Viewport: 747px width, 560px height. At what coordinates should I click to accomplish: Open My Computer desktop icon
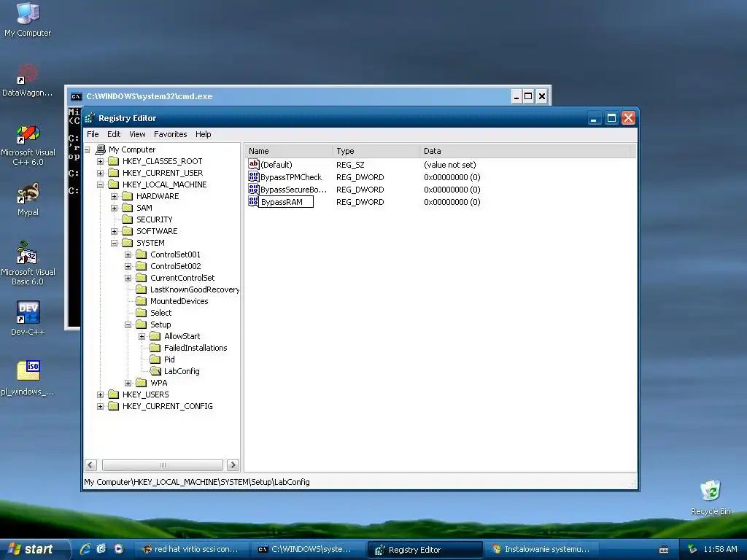click(x=28, y=13)
